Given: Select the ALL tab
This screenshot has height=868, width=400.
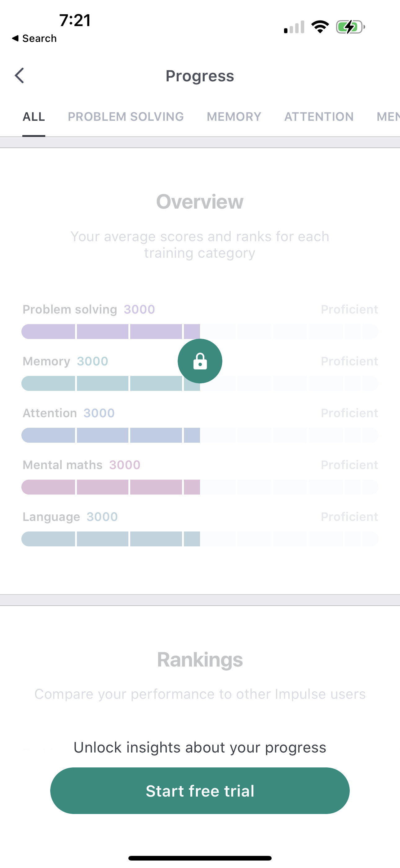Looking at the screenshot, I should coord(34,117).
